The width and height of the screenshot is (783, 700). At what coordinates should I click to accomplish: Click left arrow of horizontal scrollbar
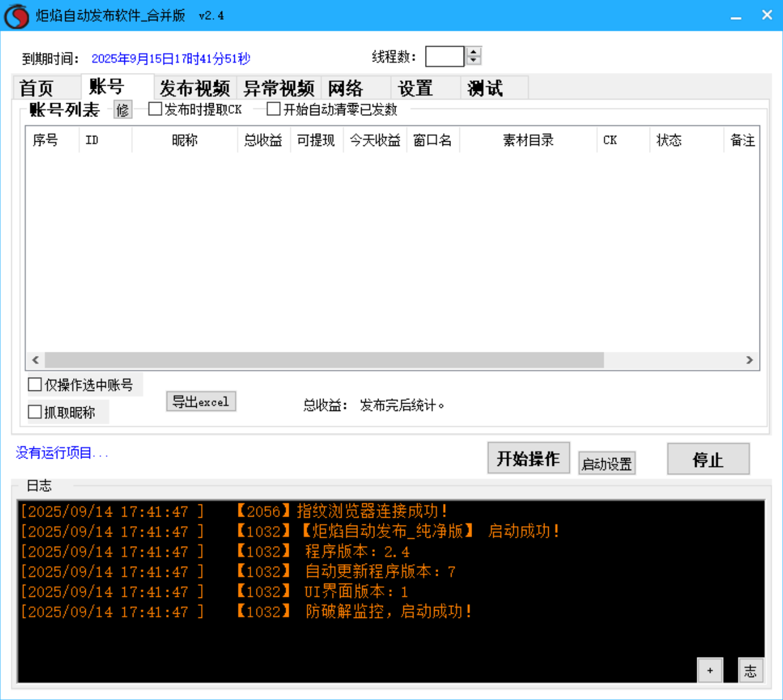[36, 360]
